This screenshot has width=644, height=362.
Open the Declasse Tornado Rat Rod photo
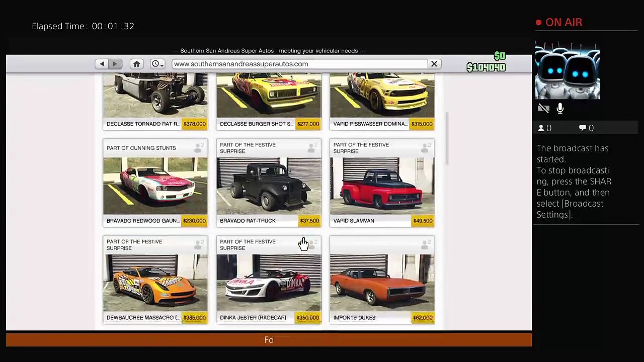coord(155,96)
